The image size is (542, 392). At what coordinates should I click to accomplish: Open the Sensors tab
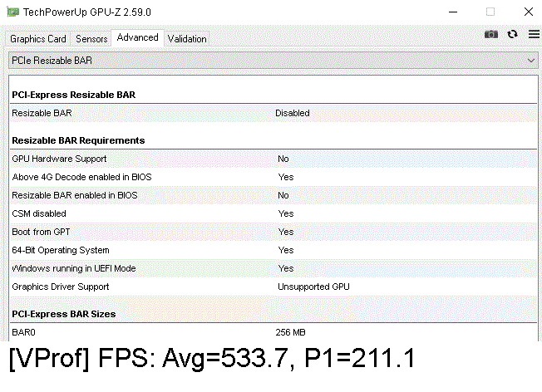click(91, 39)
